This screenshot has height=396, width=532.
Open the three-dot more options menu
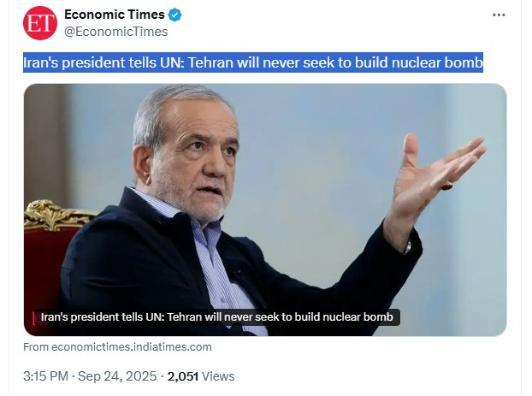click(x=499, y=15)
